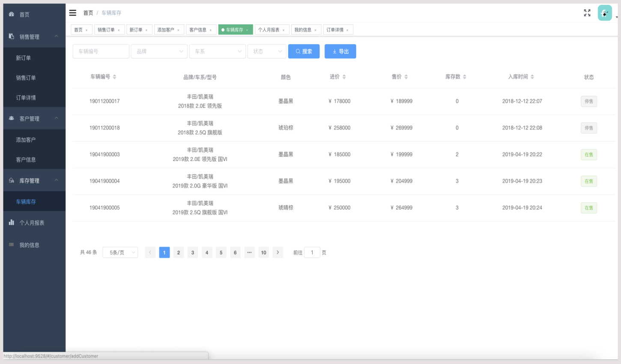Close the 客户信息 tab
This screenshot has height=364, width=621.
point(210,30)
